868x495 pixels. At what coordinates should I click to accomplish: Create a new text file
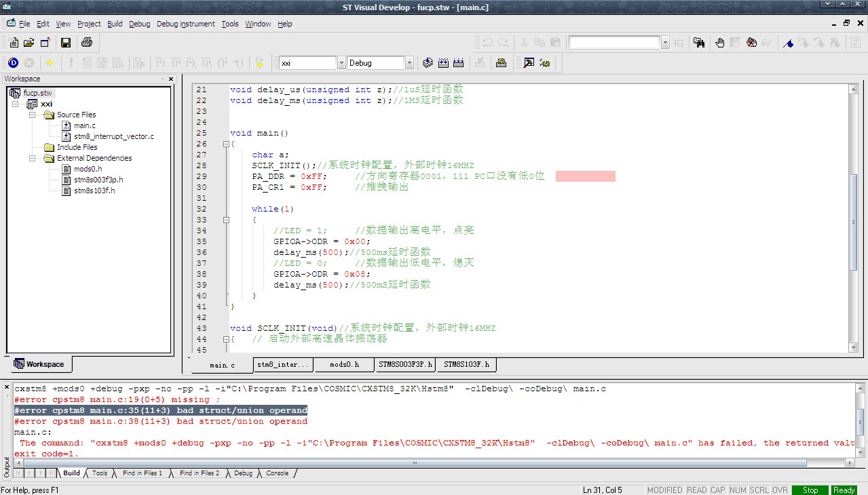14,43
